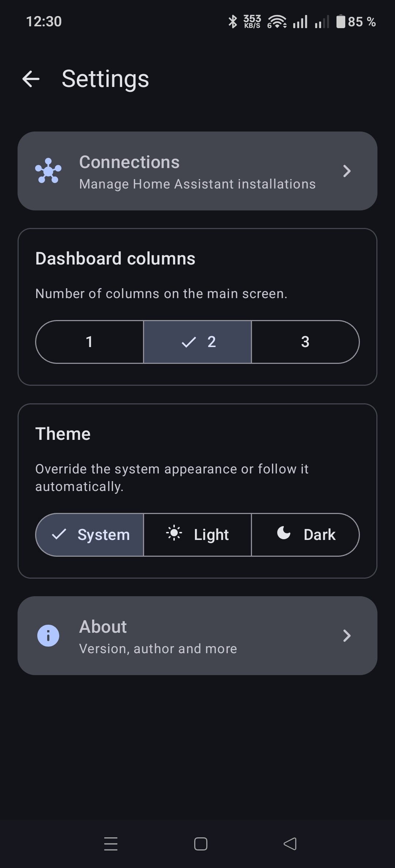Select 2 dashboard columns
395x868 pixels.
point(197,342)
